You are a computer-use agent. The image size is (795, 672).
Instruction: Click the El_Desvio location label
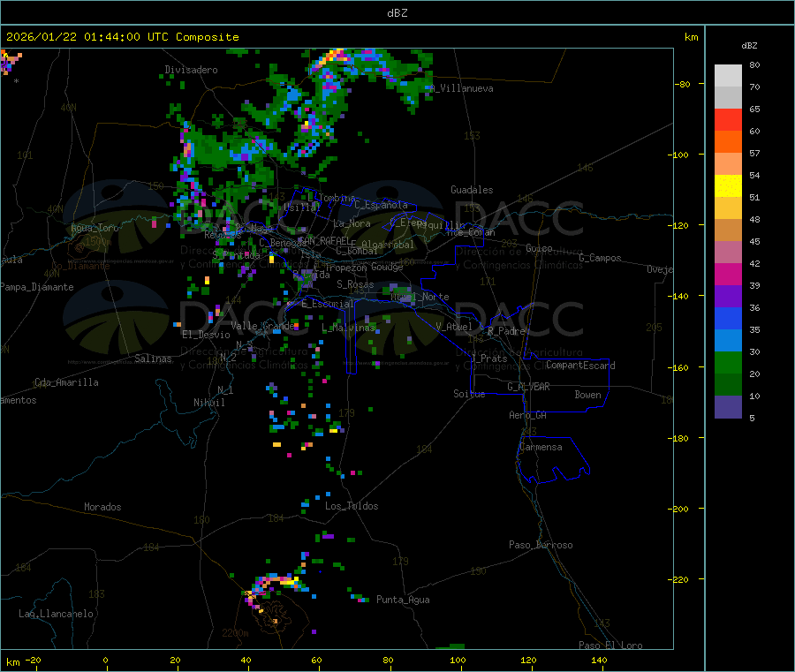click(206, 335)
